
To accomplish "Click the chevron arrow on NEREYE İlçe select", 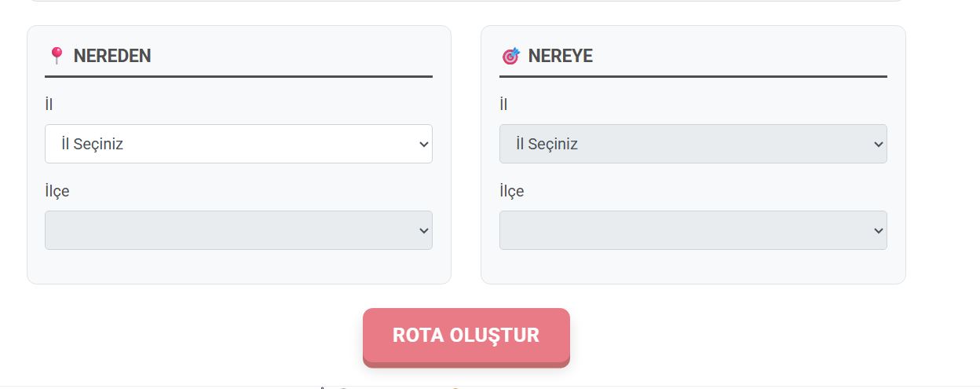I will pos(879,230).
